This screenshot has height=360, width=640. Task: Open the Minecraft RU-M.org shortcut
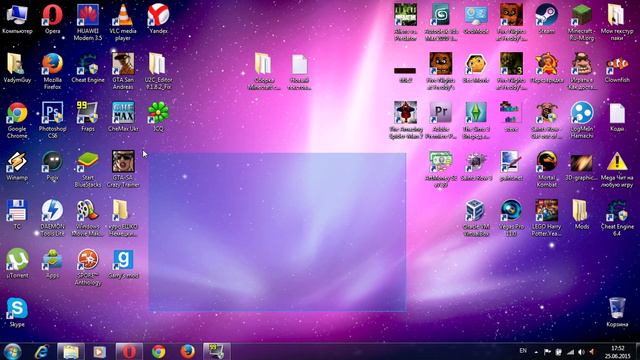pos(582,22)
